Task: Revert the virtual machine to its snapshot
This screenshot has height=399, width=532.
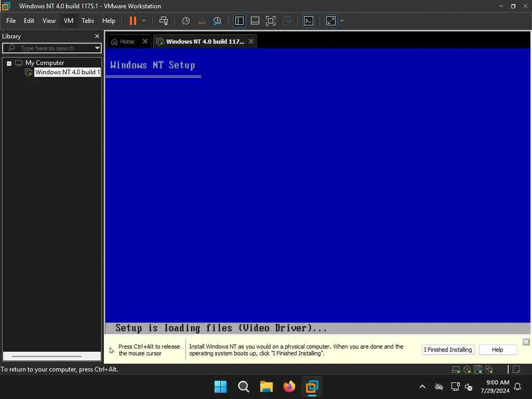Action: click(x=202, y=21)
